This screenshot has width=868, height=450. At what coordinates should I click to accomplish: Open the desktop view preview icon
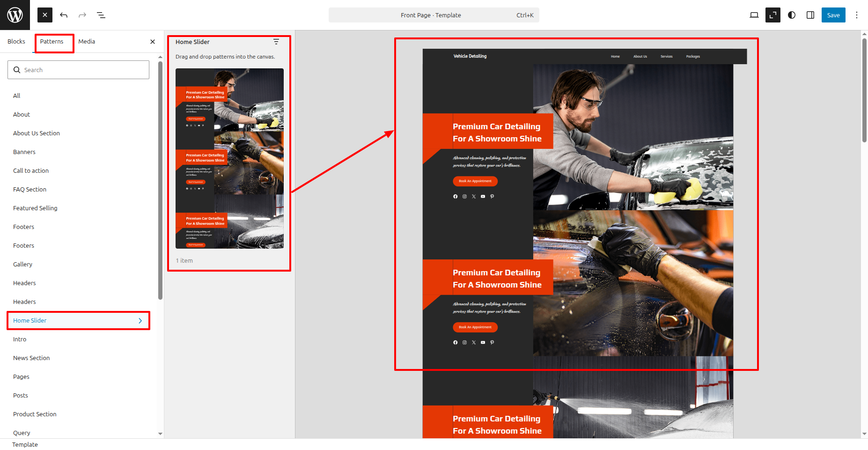click(x=754, y=15)
